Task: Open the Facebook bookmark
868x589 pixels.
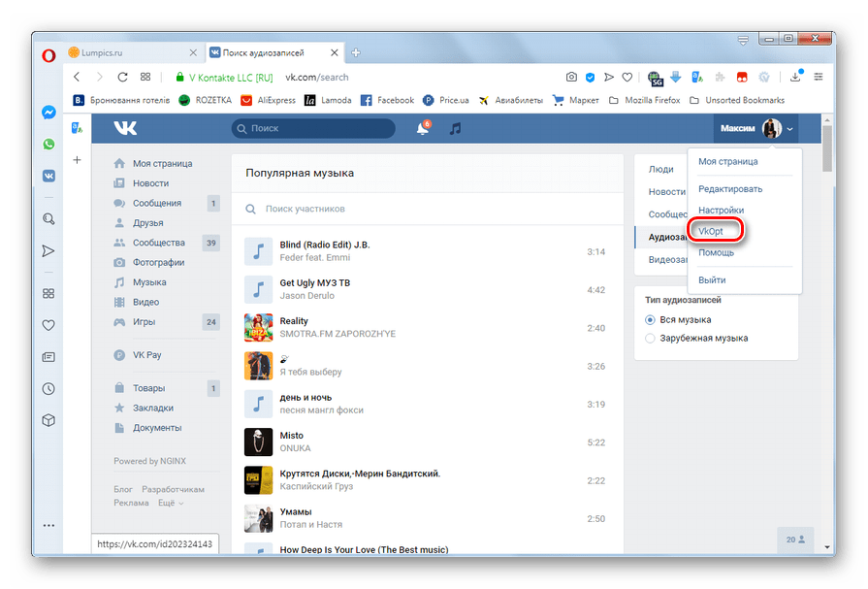Action: point(388,100)
